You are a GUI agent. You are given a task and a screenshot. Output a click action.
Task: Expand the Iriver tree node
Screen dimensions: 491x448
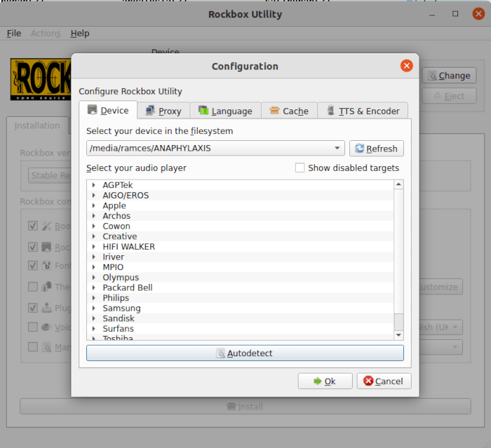(x=93, y=257)
